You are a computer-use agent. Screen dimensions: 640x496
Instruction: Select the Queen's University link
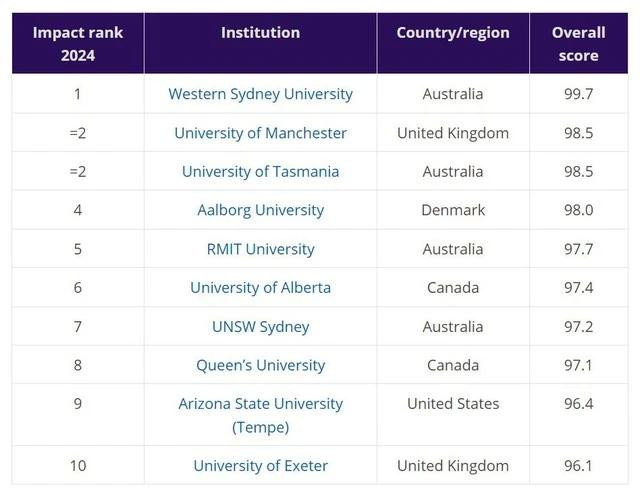260,365
